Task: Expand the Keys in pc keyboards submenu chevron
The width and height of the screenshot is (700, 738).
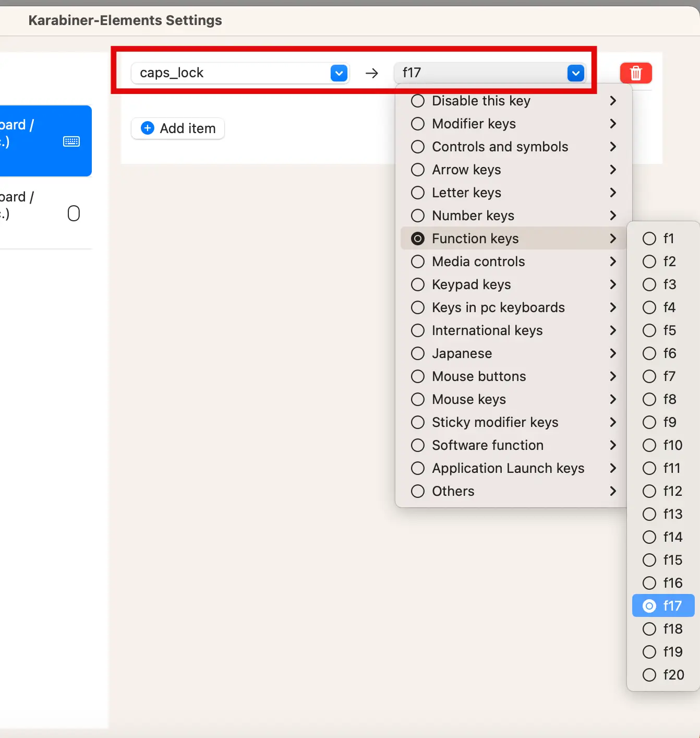Action: (x=613, y=307)
